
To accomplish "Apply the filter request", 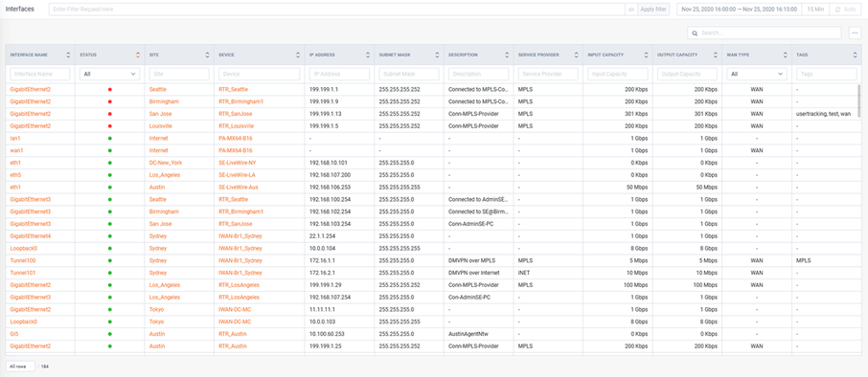I will 653,10.
